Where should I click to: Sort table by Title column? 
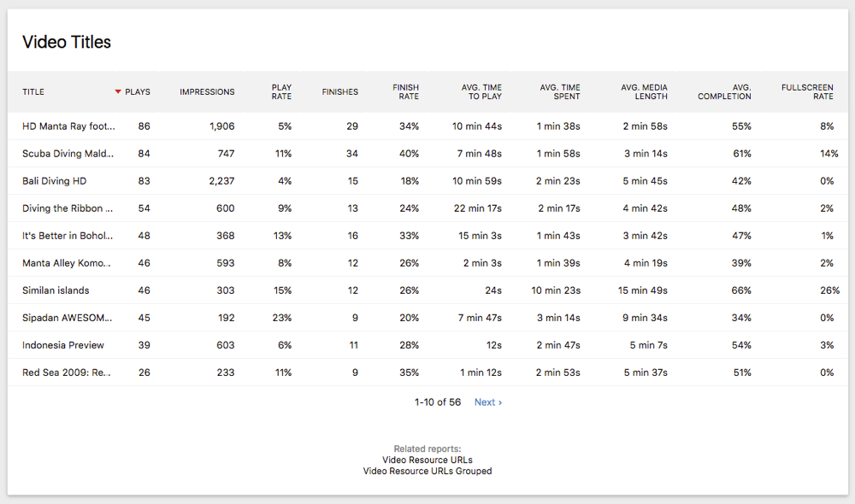[33, 92]
